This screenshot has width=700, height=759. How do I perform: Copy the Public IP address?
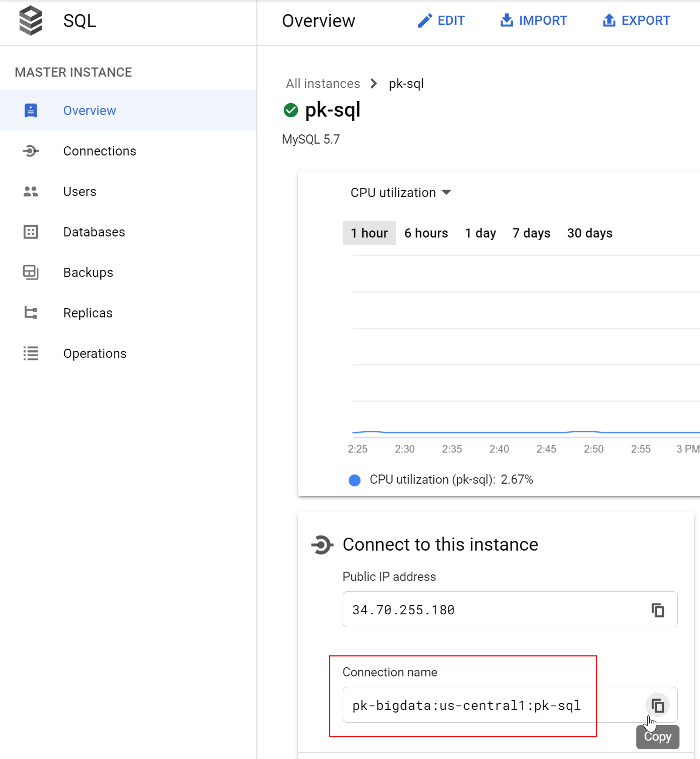point(658,610)
